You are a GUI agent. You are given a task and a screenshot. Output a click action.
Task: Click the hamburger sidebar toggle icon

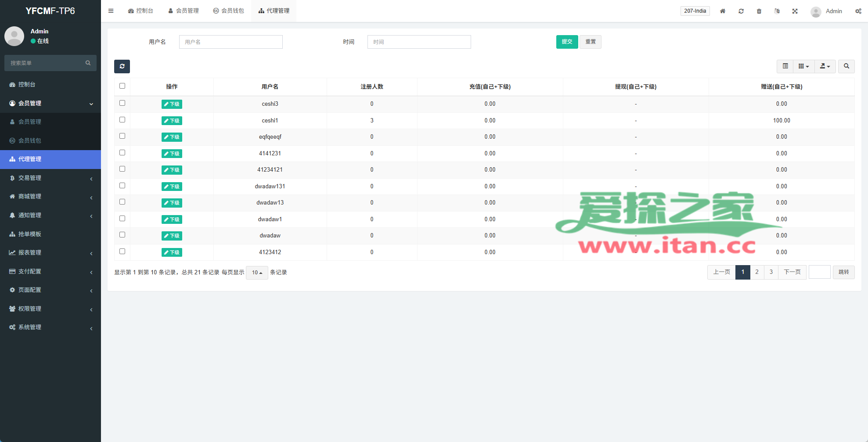111,11
